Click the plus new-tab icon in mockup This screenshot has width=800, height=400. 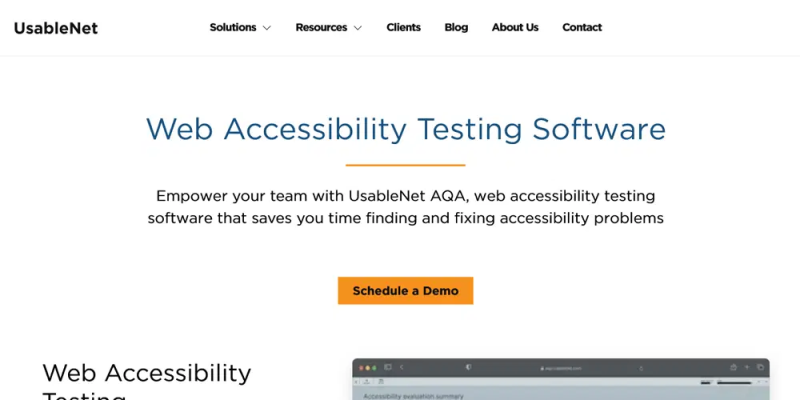coord(747,367)
